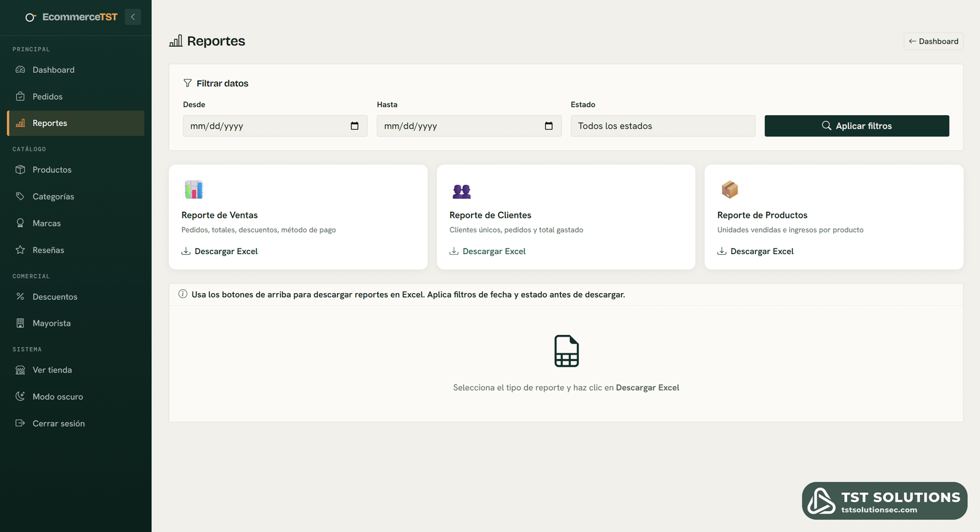This screenshot has height=532, width=980.
Task: Go to Pedidos in the sidebar
Action: [x=76, y=97]
